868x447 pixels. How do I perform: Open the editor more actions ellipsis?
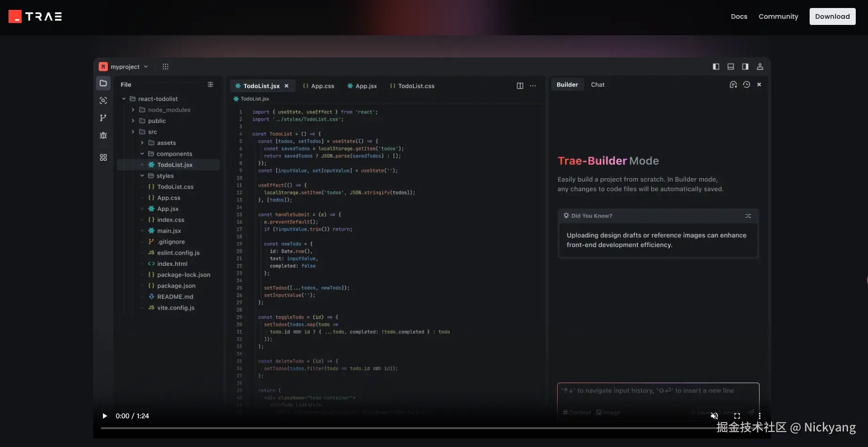[x=533, y=86]
